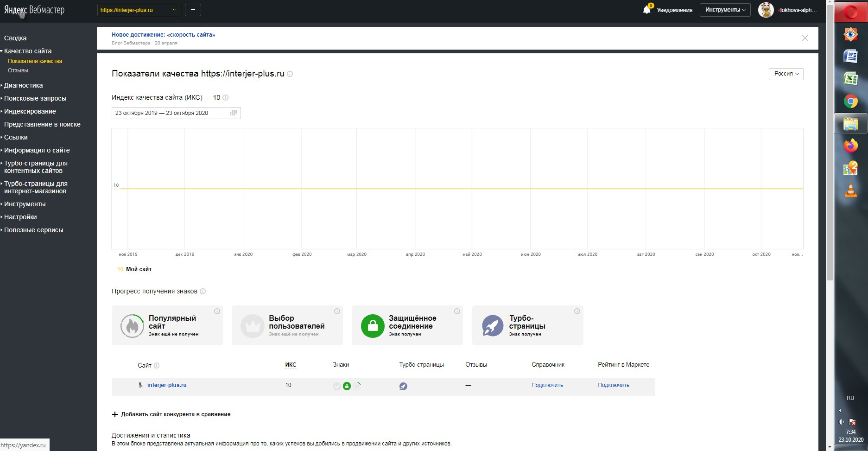Image resolution: width=868 pixels, height=451 pixels.
Task: Expand the Диагностика sidebar section
Action: coord(23,85)
